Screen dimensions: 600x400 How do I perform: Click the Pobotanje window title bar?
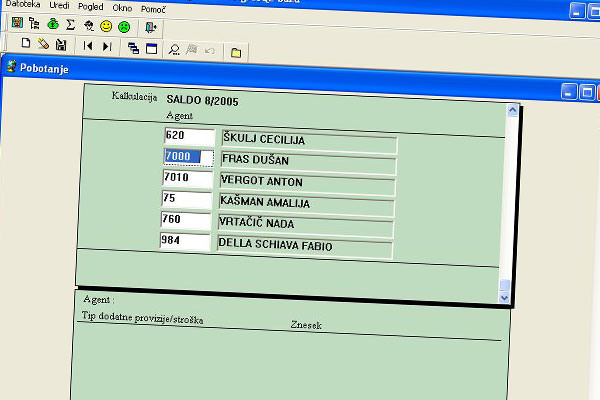(x=300, y=77)
